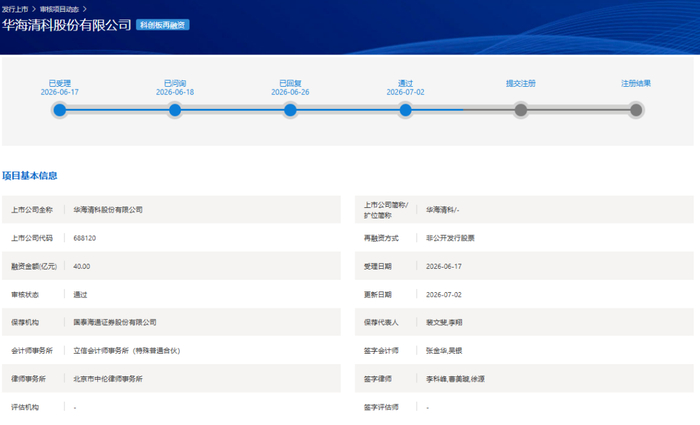Select the 已回复 stage label in the timeline
Screen dimensions: 700x425
pyautogui.click(x=290, y=83)
